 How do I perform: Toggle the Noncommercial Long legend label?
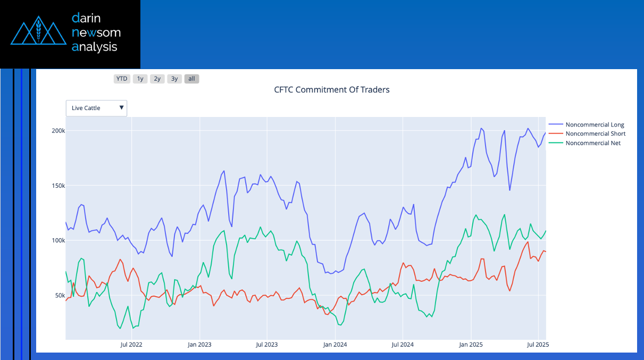[595, 125]
